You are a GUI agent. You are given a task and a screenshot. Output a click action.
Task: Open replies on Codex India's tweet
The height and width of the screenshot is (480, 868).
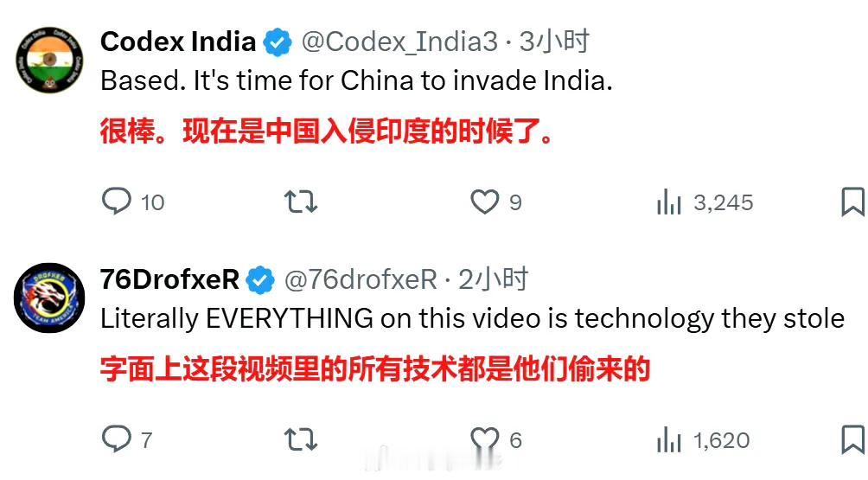point(133,202)
